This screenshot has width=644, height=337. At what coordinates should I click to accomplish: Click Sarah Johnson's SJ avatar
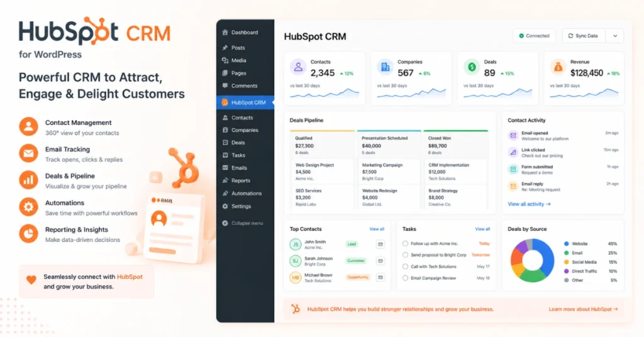pyautogui.click(x=296, y=261)
